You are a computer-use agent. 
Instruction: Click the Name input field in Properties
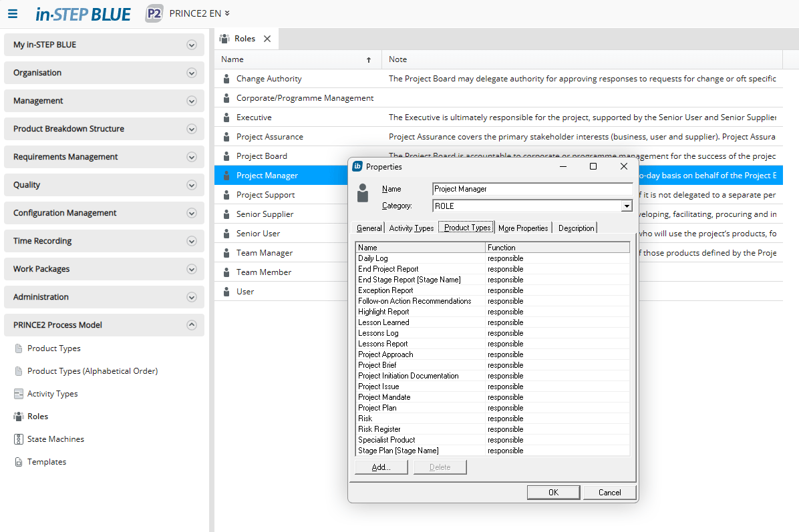click(532, 189)
